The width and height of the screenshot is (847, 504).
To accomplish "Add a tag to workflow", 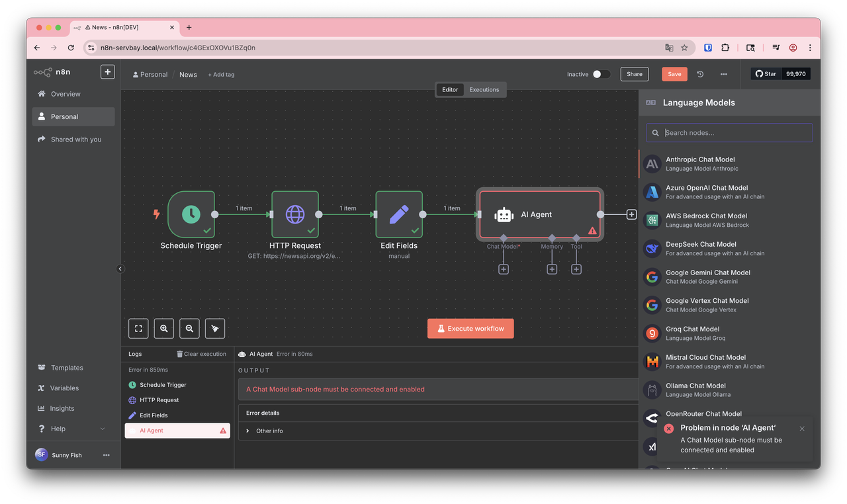I will (x=221, y=75).
